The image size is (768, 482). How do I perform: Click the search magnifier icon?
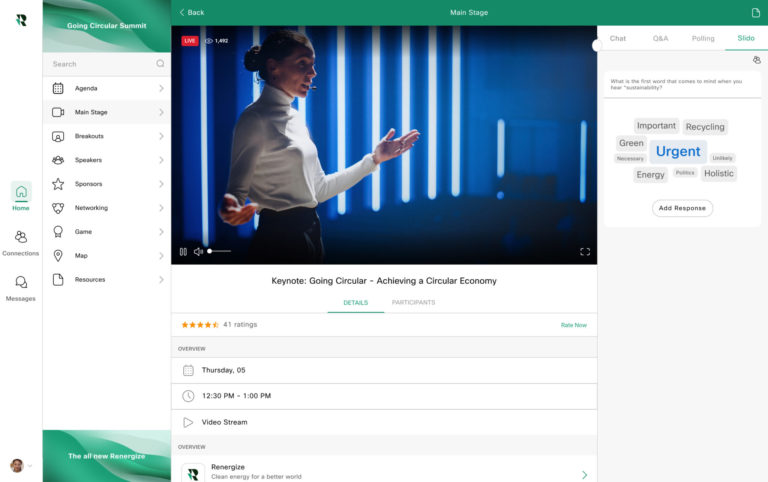(x=160, y=64)
